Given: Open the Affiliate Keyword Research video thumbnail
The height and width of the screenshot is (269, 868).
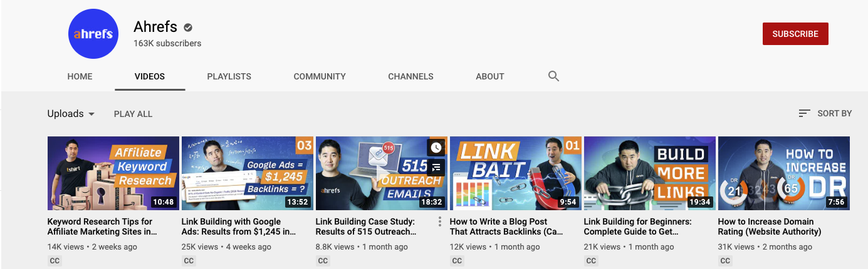Looking at the screenshot, I should (113, 173).
